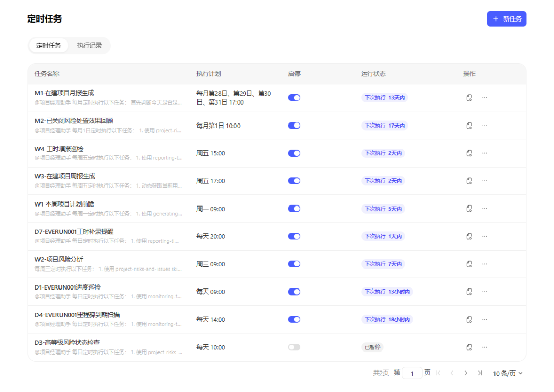This screenshot has height=392, width=554.
Task: Jump to the last page arrow
Action: 480,373
